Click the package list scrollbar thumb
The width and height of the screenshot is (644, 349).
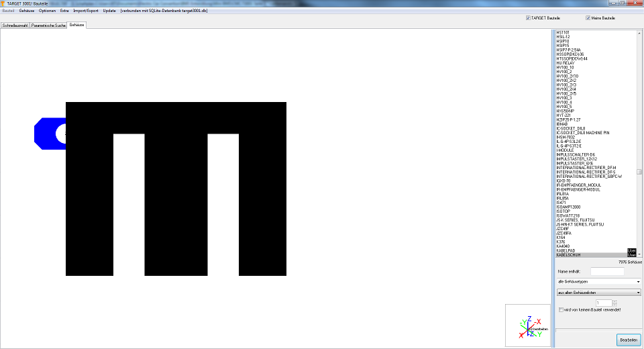[639, 172]
